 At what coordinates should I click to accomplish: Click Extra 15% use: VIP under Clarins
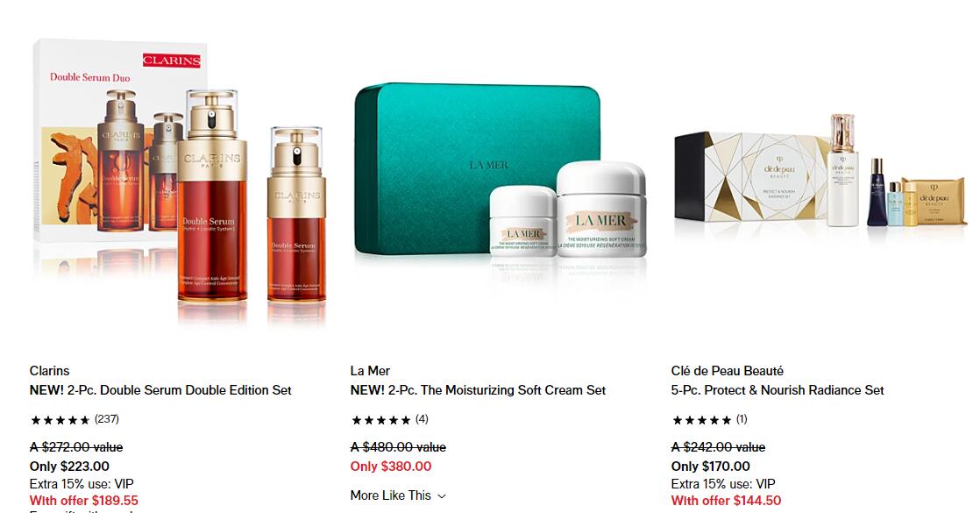(82, 483)
